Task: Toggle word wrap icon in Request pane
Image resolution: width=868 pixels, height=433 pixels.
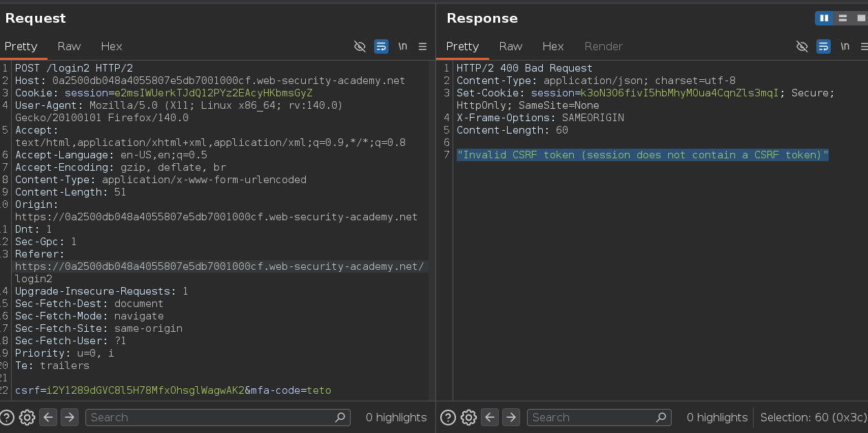Action: point(381,46)
